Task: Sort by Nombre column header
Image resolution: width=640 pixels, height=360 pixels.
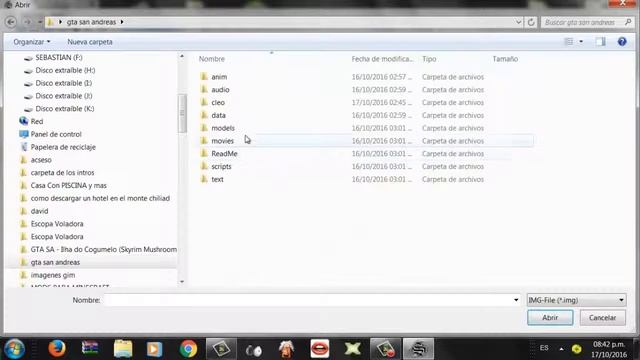Action: tap(211, 59)
